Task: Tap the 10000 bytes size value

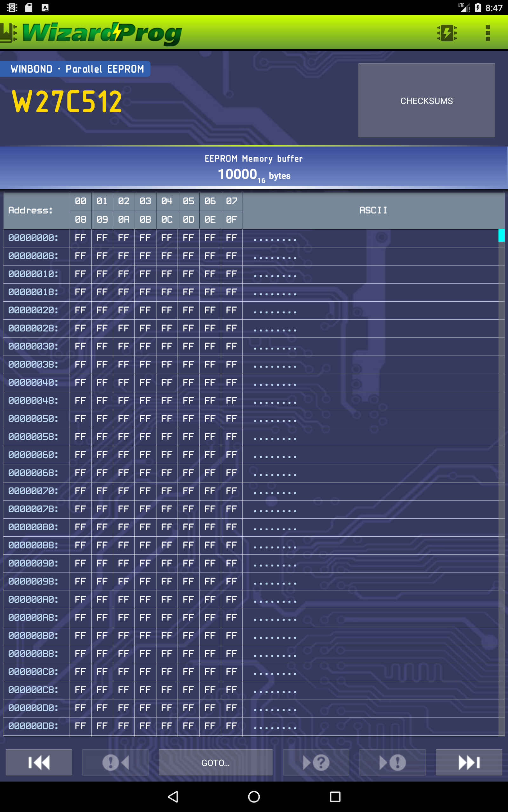Action: pos(254,175)
